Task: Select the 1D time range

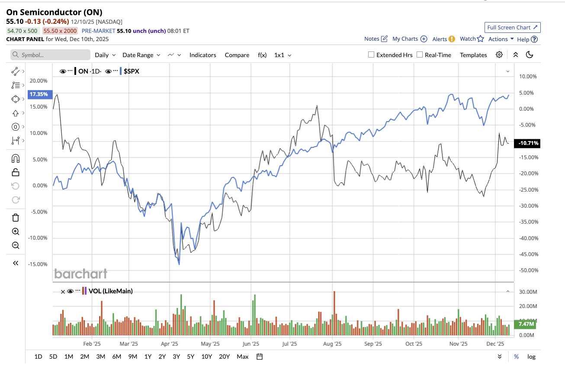Action: [38, 357]
